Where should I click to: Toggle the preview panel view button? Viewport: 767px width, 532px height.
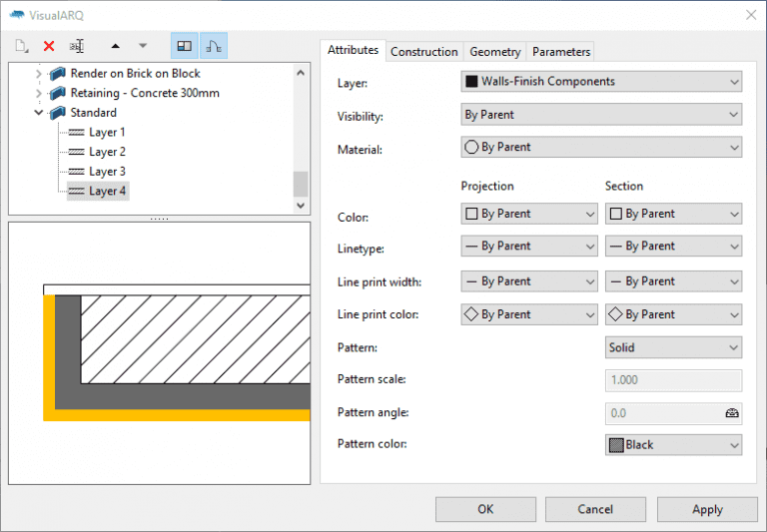coord(184,46)
